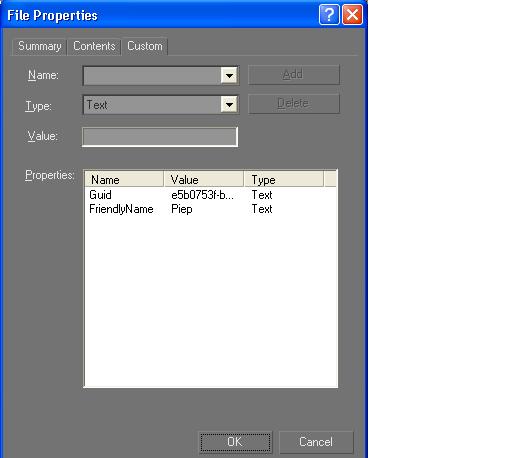Expand the Type dropdown arrow
This screenshot has height=458, width=512.
[x=229, y=105]
